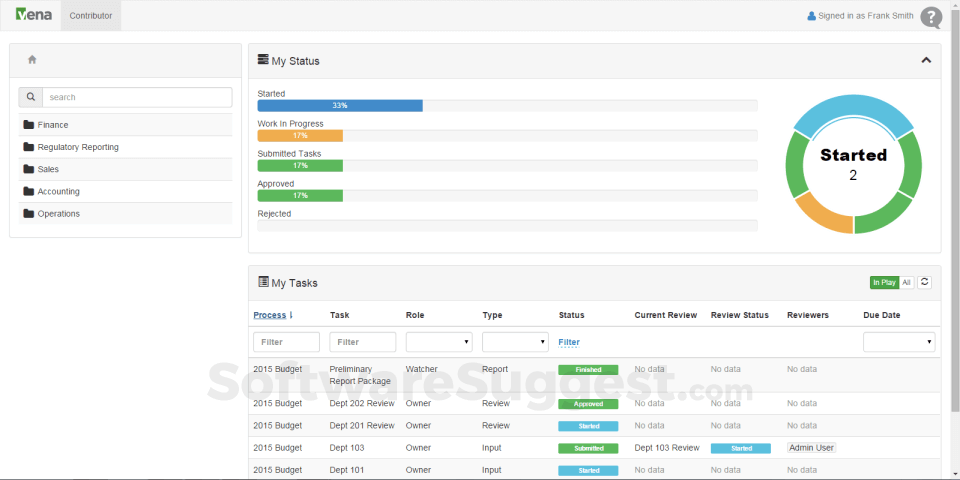Click the empty Rejected progress bar

click(x=508, y=225)
